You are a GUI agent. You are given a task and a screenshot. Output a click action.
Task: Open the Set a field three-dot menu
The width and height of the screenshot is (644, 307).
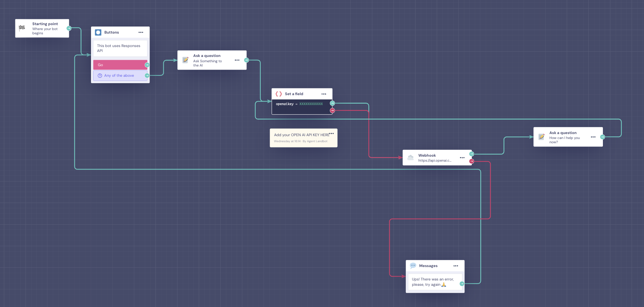coord(324,94)
